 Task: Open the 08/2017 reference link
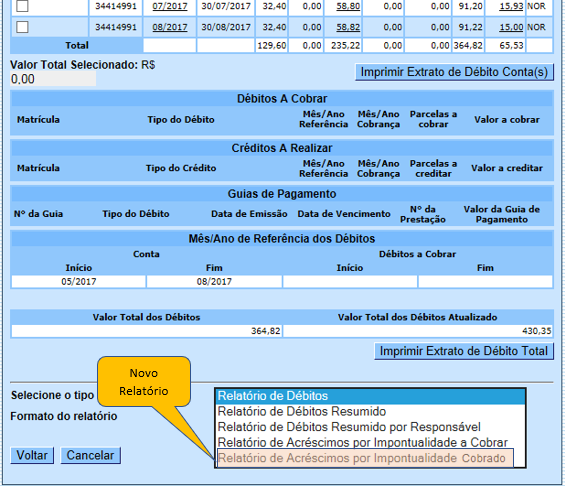[170, 27]
